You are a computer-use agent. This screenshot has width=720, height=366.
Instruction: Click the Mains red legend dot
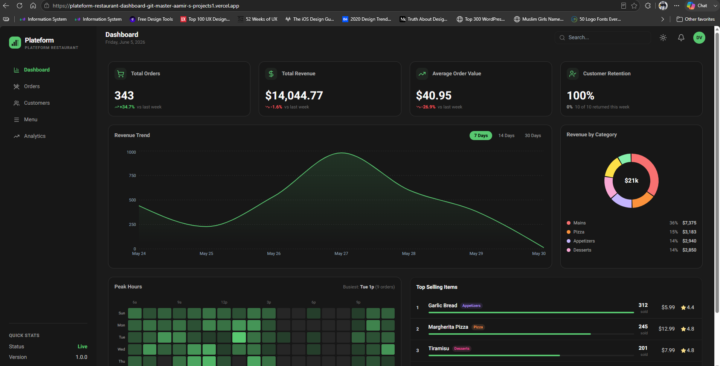click(568, 223)
